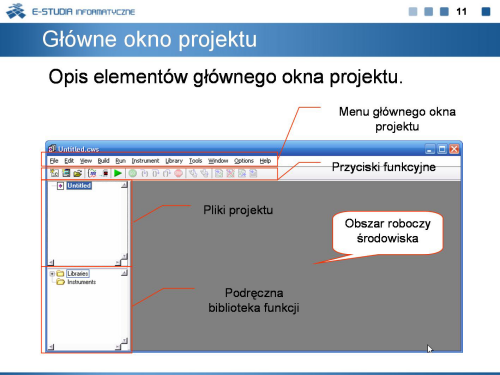Click the new file toolbar icon
The image size is (500, 375).
[54, 173]
